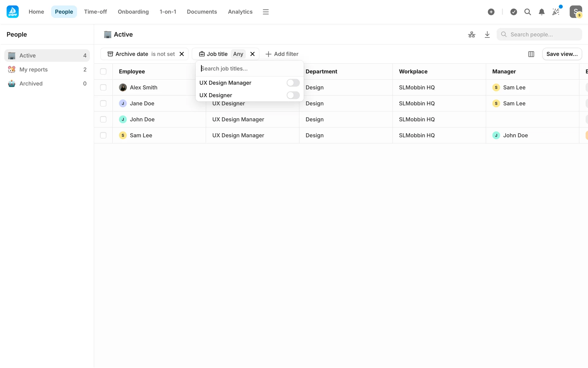The width and height of the screenshot is (588, 368).
Task: Open the notifications bell
Action: pyautogui.click(x=541, y=12)
